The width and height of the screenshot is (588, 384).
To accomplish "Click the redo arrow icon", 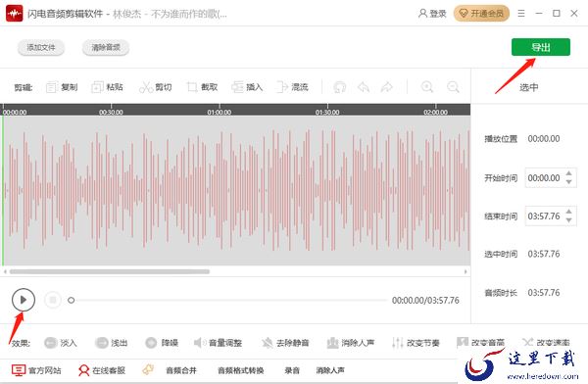I will pyautogui.click(x=387, y=87).
